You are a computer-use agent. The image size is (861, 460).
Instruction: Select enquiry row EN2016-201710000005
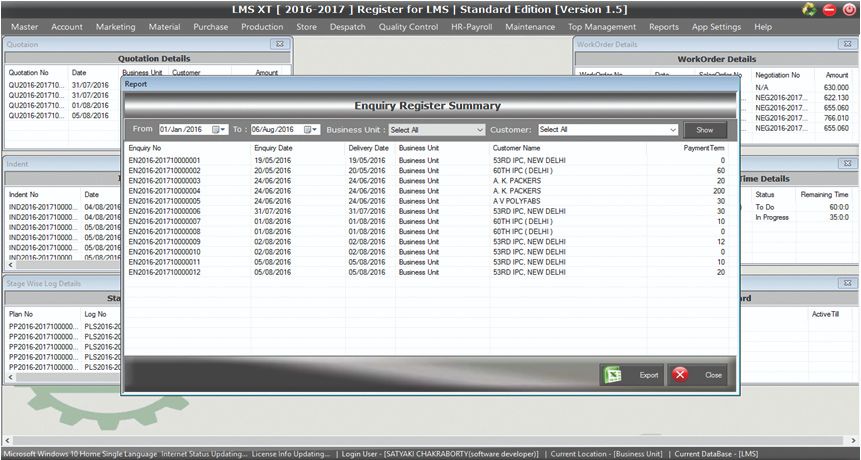coord(429,201)
